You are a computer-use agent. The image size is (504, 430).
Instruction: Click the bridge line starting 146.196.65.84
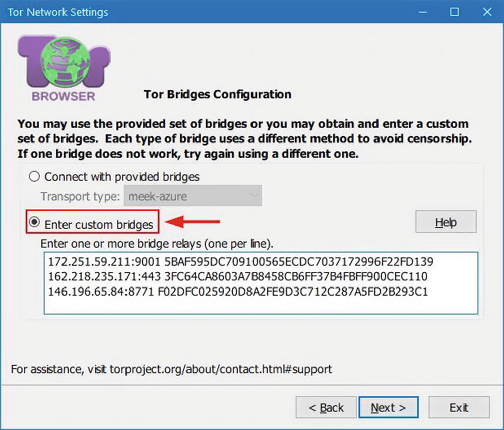(238, 292)
